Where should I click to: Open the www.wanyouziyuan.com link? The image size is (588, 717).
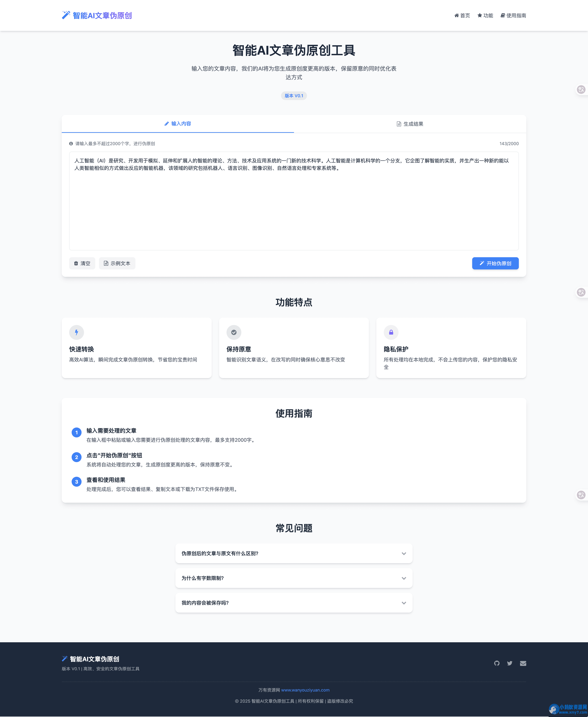[x=305, y=690]
